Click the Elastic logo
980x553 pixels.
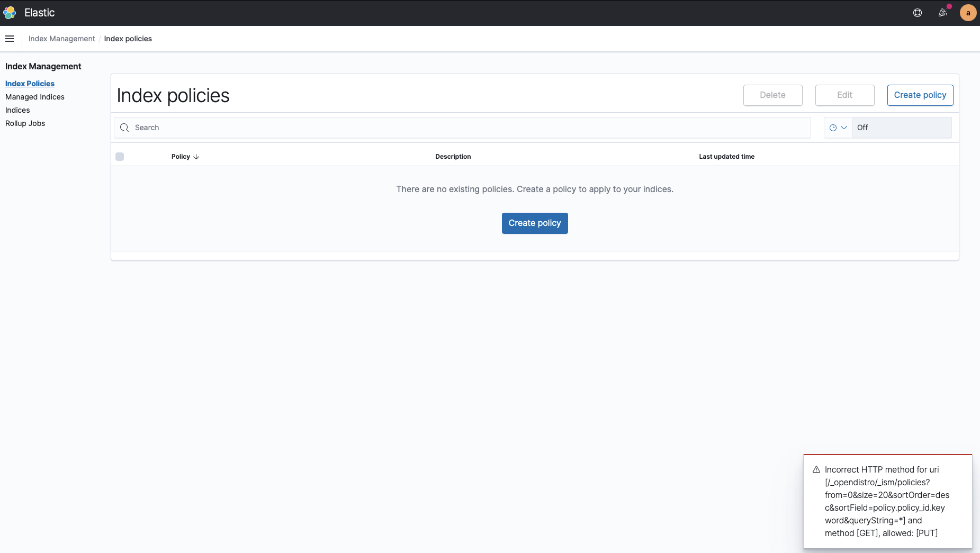9,12
